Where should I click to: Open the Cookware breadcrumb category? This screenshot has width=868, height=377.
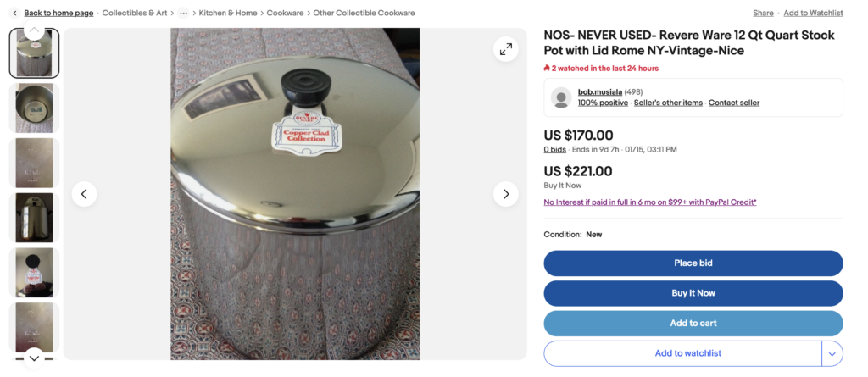click(x=285, y=13)
